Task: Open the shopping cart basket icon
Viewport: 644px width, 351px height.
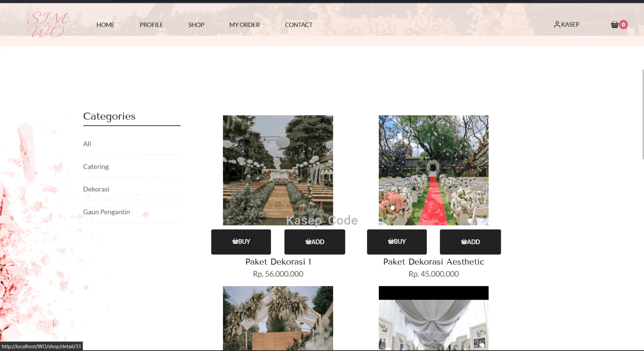Action: (614, 24)
